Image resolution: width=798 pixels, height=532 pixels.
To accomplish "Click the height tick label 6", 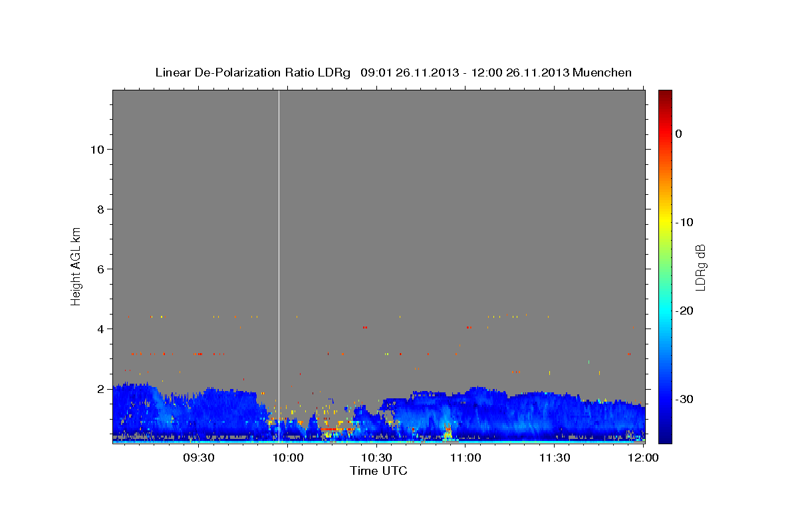I will (x=101, y=269).
